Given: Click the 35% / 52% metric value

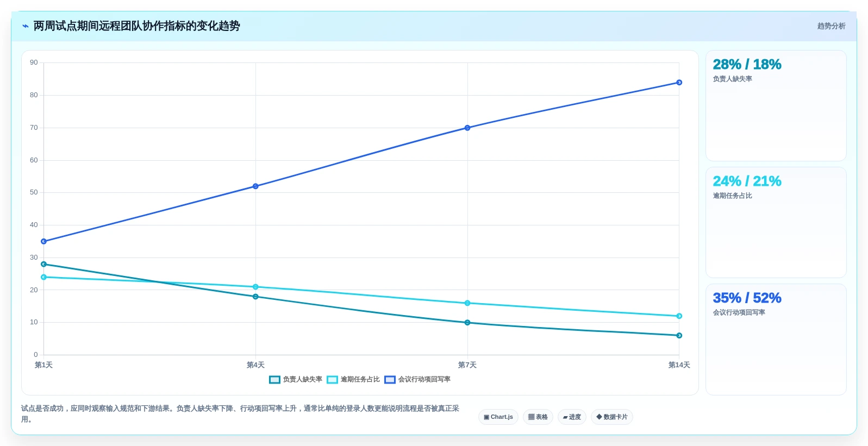Looking at the screenshot, I should tap(747, 298).
